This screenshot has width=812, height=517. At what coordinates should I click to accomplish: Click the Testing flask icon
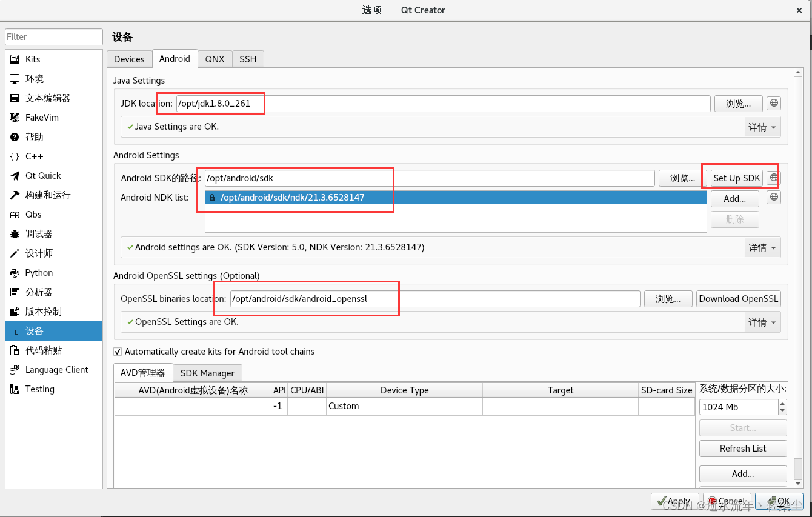tap(15, 389)
